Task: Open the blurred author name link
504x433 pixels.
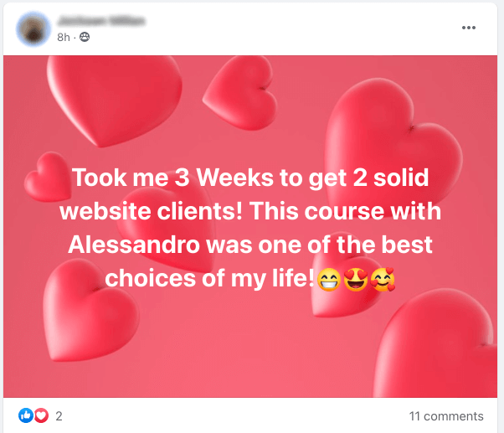Action: [101, 21]
